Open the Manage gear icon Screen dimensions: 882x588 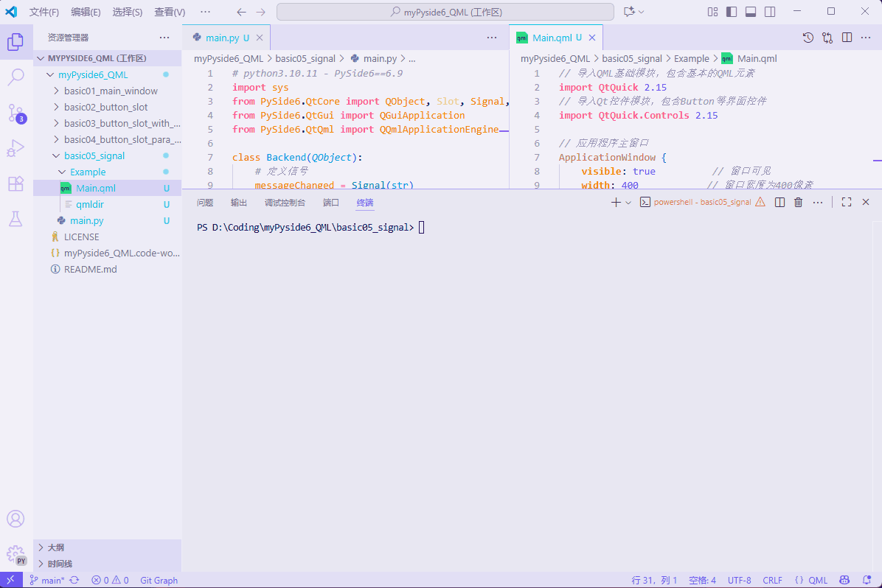(15, 554)
